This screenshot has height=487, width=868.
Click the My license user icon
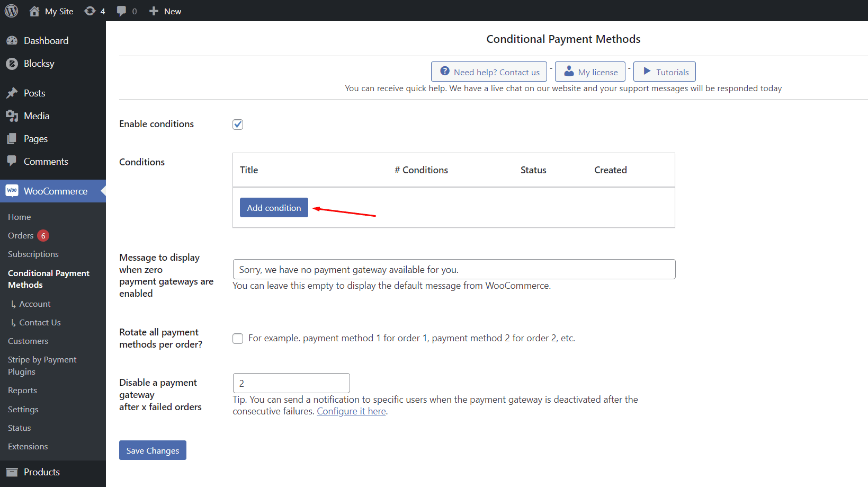point(569,71)
